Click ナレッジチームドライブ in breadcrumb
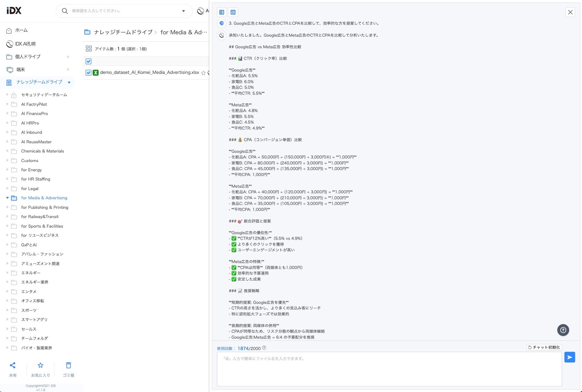Viewport: 582px width, 392px height. [x=123, y=32]
